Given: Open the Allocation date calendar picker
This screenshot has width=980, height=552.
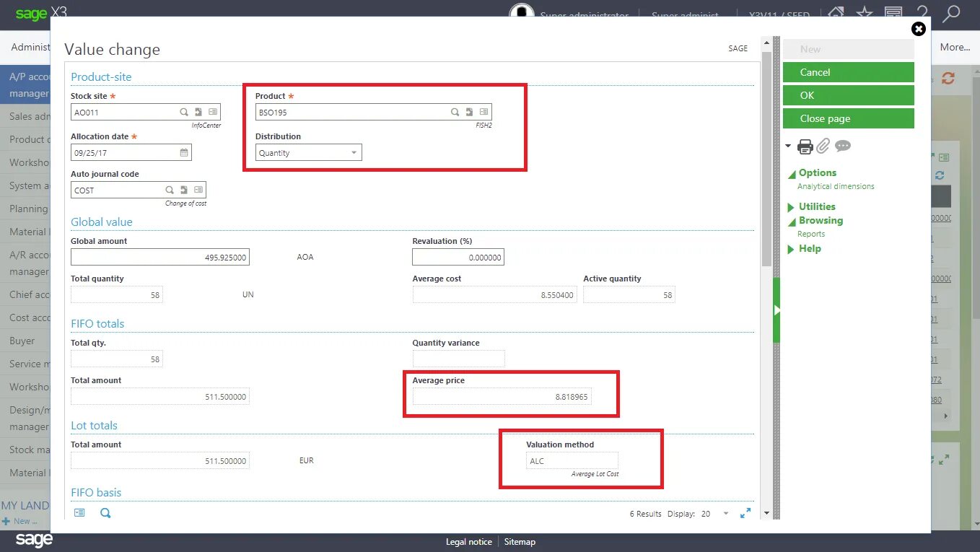Looking at the screenshot, I should (184, 152).
